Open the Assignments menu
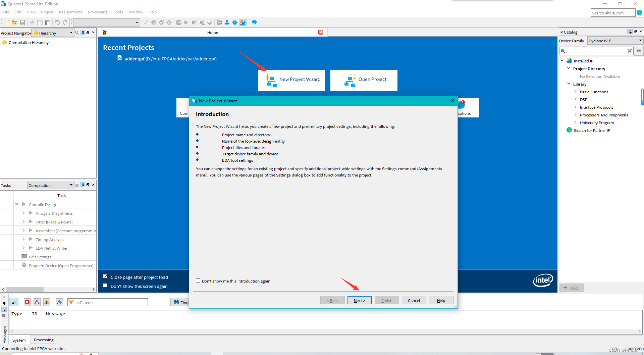 point(70,12)
